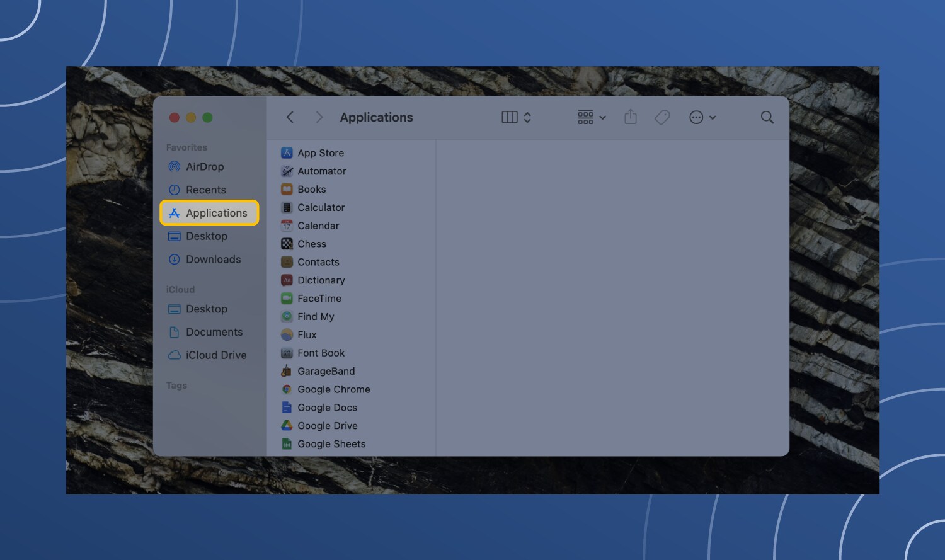Image resolution: width=945 pixels, height=560 pixels.
Task: Select 'Calculator' label in list
Action: pos(321,207)
